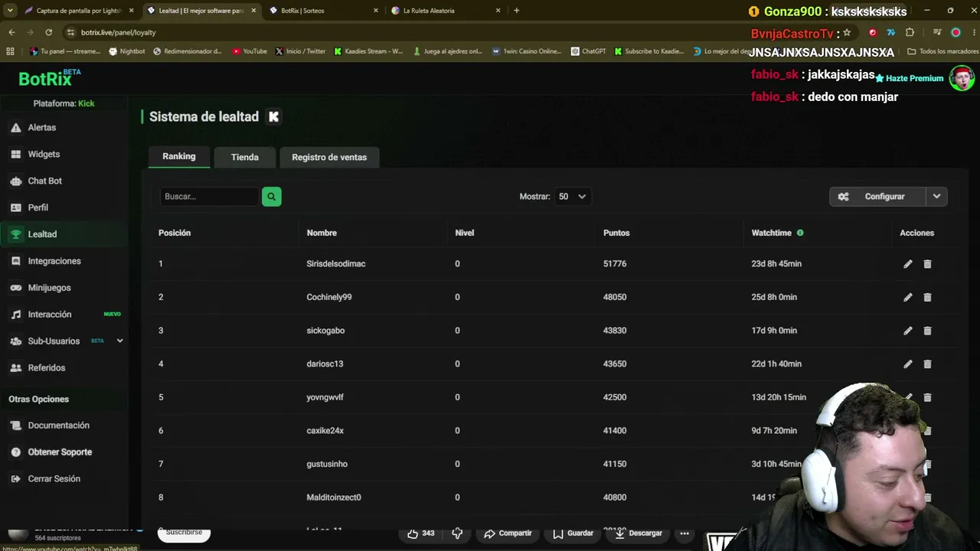Switch to the Ranking tab
The image size is (980, 551).
pyautogui.click(x=179, y=157)
